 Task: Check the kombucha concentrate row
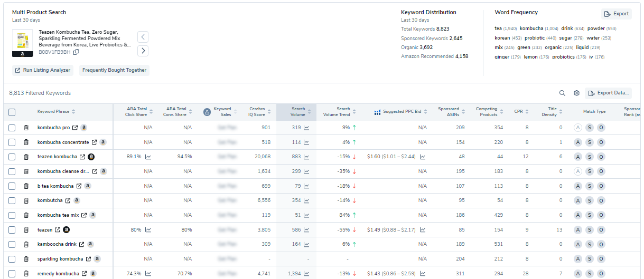(x=12, y=142)
